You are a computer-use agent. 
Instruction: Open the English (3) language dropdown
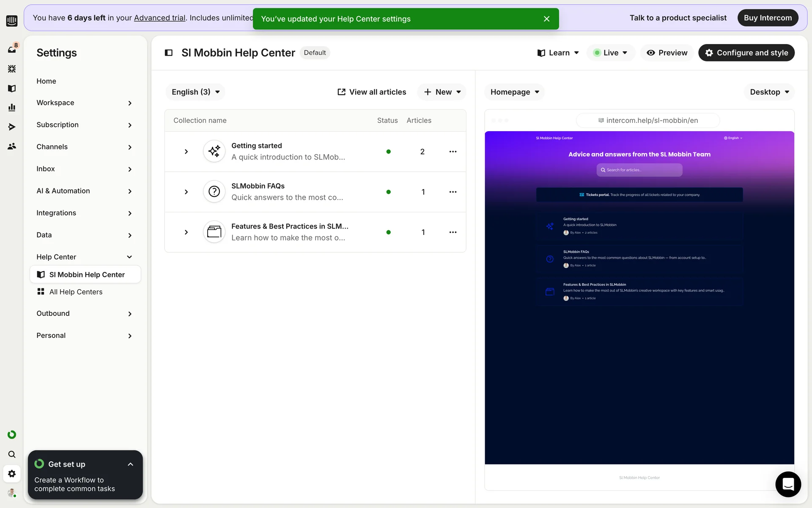(195, 92)
